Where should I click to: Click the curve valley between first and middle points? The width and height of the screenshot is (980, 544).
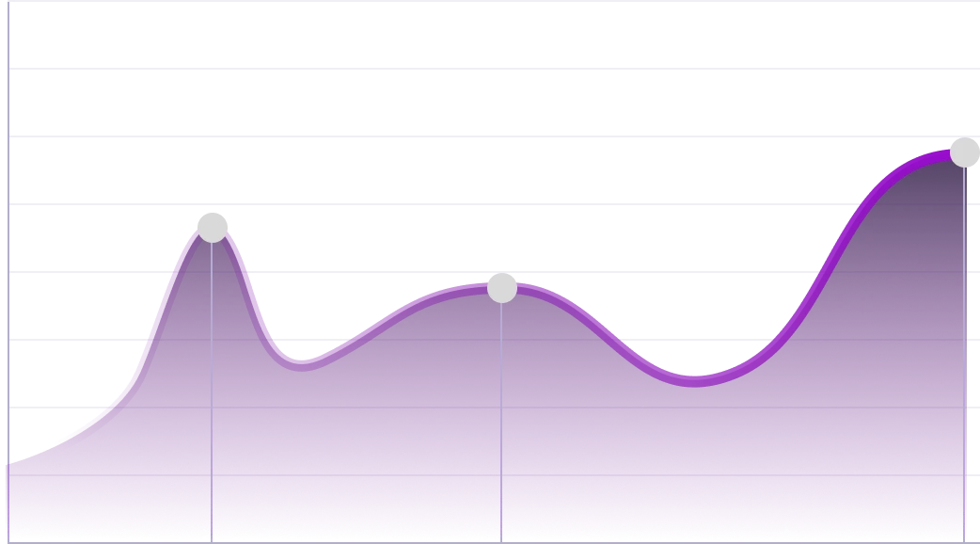[301, 362]
